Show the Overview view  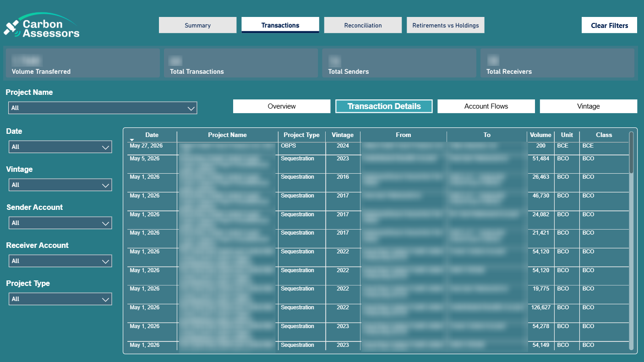coord(282,106)
